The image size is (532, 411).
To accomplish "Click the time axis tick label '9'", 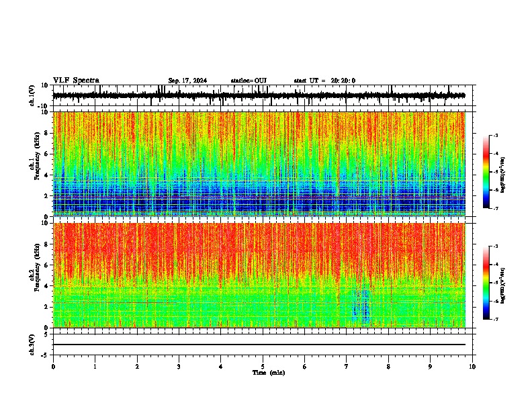I will [430, 367].
